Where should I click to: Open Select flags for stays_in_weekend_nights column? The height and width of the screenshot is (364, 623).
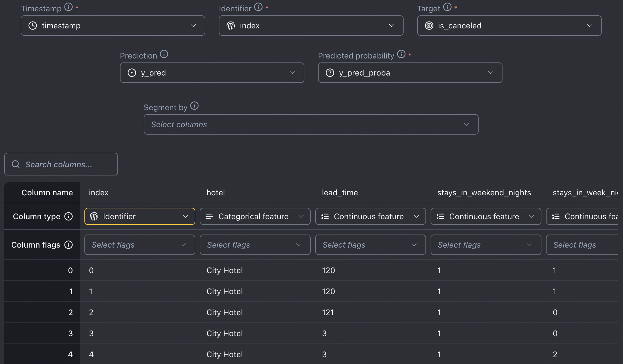[x=486, y=245]
